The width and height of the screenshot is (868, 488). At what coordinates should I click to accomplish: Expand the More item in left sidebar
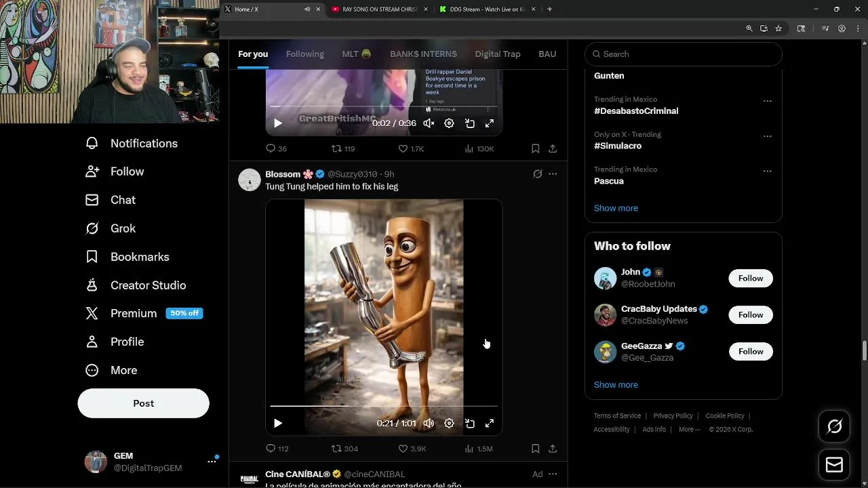pos(111,370)
